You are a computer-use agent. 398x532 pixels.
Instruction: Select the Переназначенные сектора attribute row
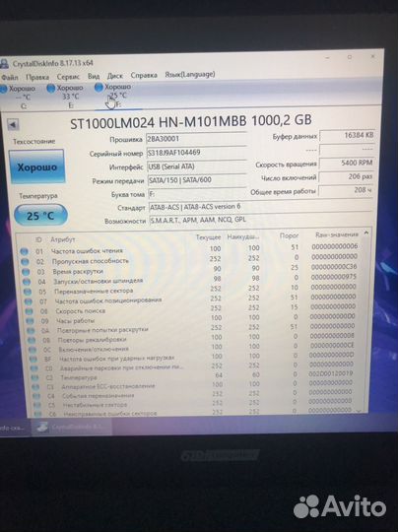[191, 289]
